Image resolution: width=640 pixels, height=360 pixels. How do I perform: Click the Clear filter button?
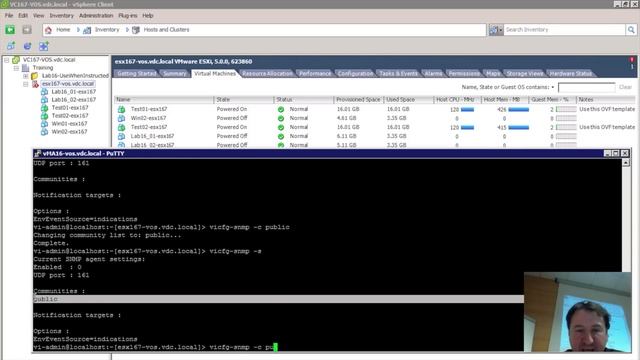(x=625, y=87)
